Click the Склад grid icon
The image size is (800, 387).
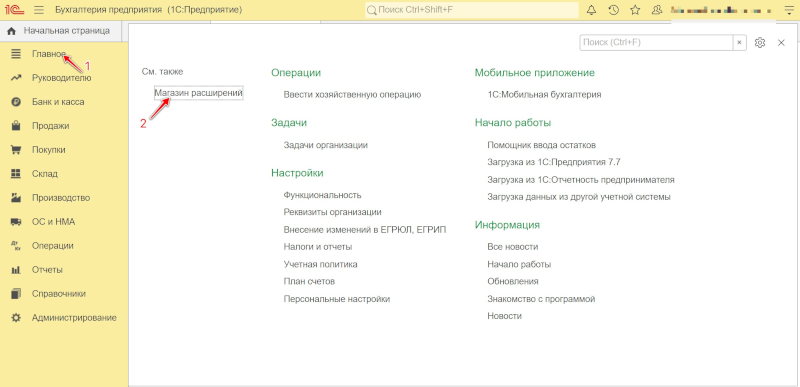[16, 173]
